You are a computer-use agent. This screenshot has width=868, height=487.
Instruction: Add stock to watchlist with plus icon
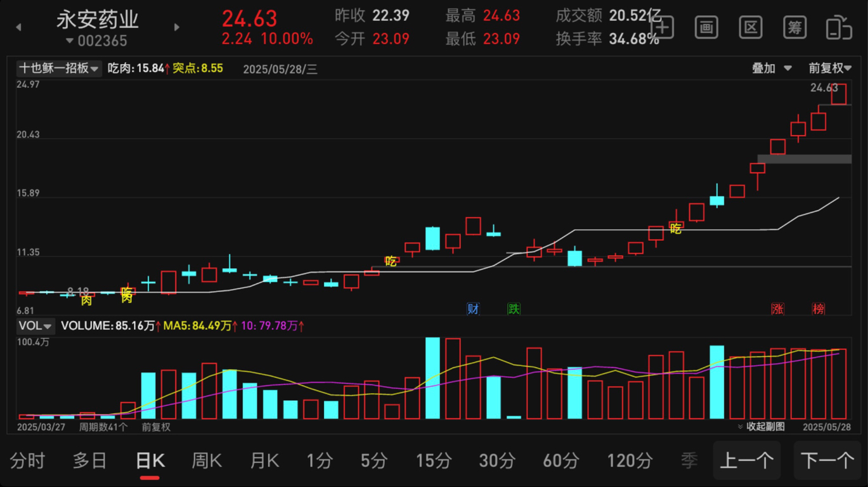coord(662,27)
